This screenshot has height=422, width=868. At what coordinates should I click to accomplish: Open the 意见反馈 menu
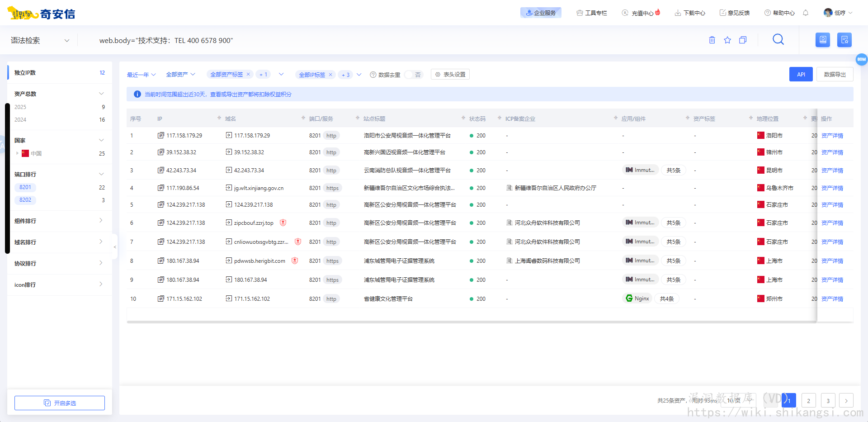(x=735, y=13)
